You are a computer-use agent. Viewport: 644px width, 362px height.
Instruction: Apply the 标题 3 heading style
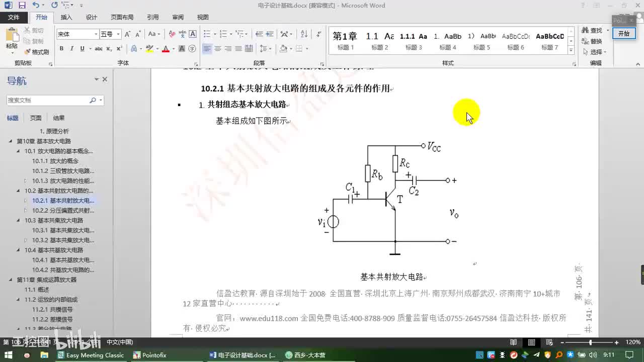point(414,41)
